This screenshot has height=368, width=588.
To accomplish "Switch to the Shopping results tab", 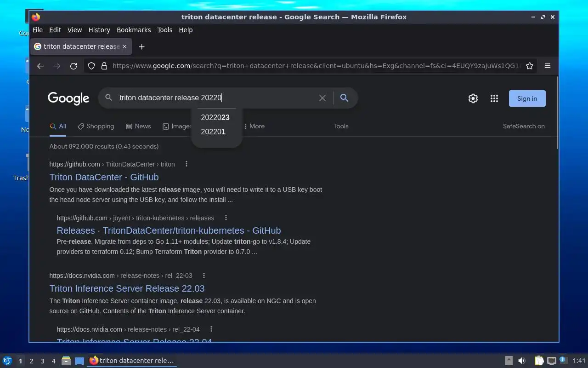I will [96, 126].
